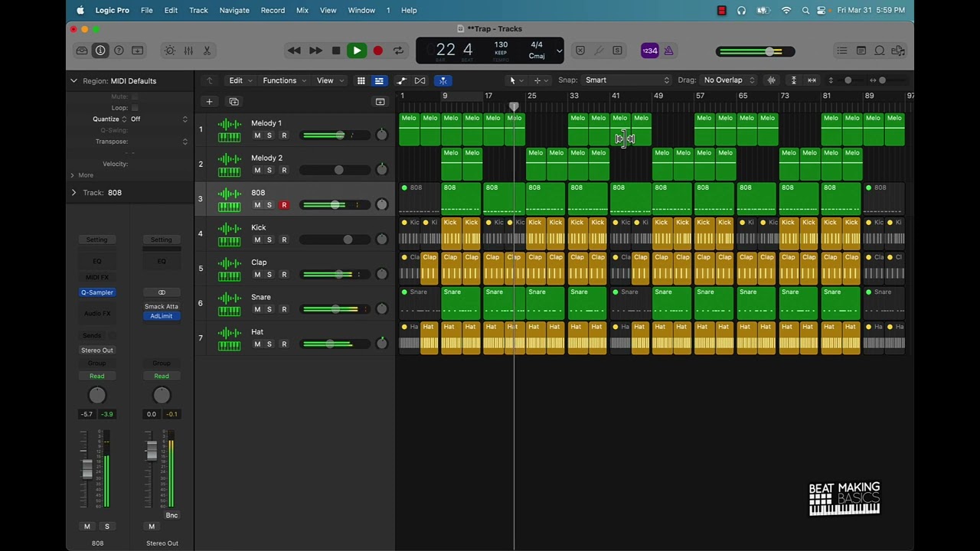Open the media Browsers icon

point(898,51)
